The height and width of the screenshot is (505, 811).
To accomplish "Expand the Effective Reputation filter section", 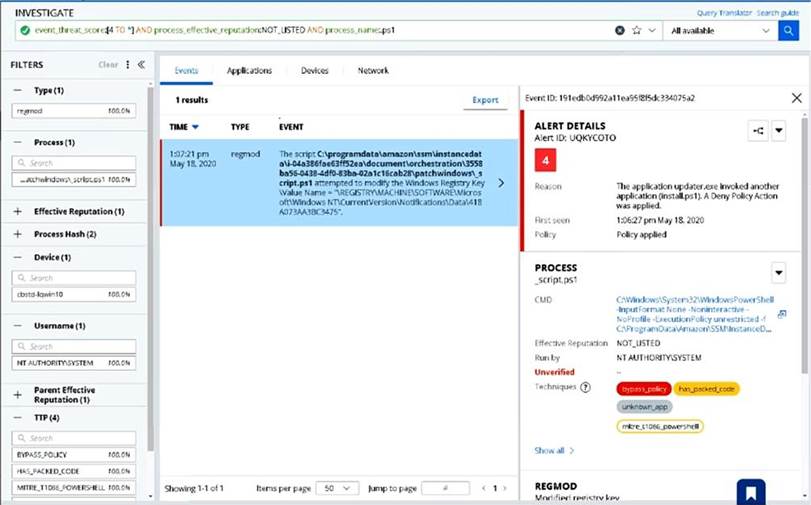I will tap(19, 211).
